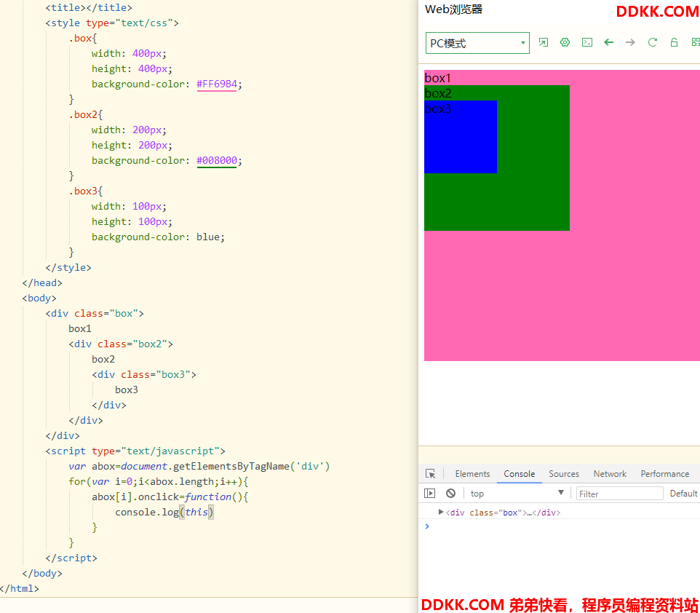
Task: Click the blue color value in .box3 rule
Action: (x=207, y=237)
